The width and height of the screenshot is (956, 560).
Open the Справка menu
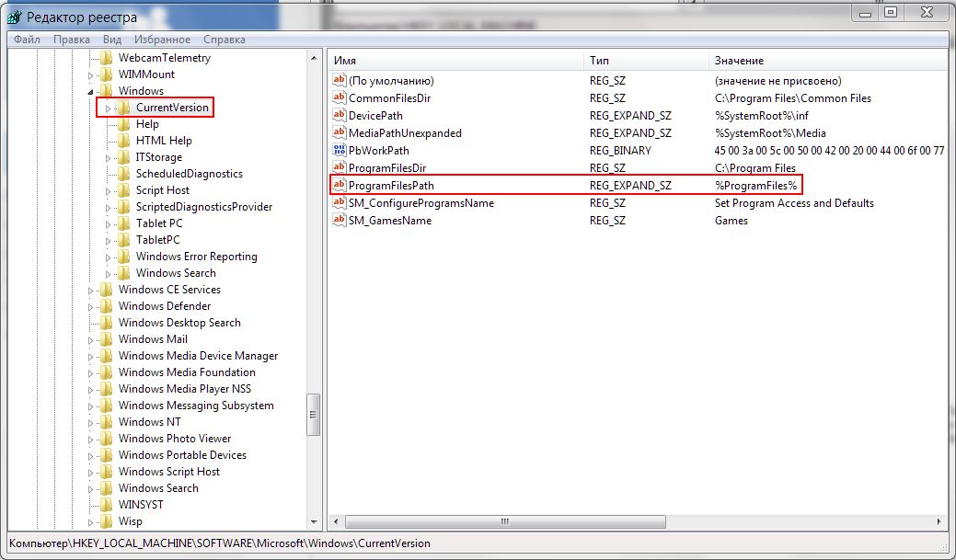pyautogui.click(x=225, y=40)
